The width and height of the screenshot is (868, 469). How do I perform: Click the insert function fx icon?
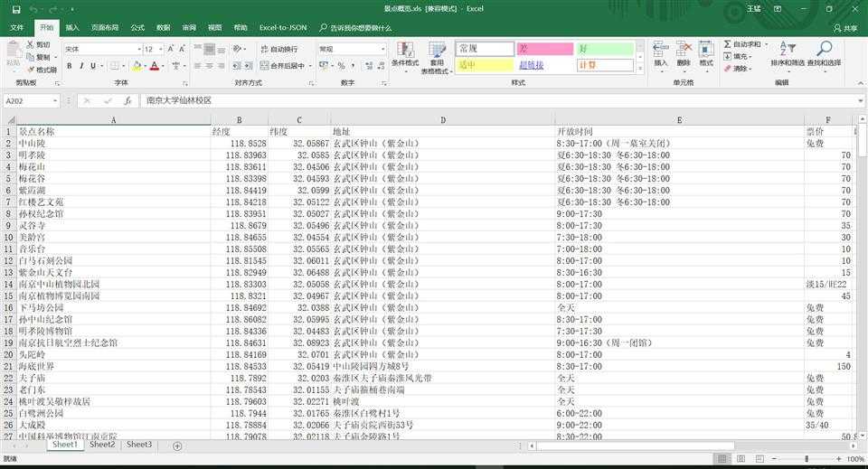127,100
